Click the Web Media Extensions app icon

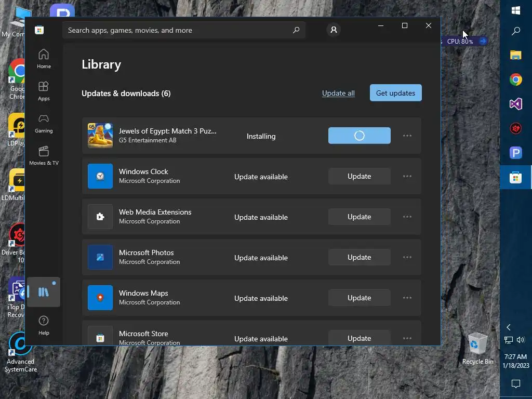(100, 217)
